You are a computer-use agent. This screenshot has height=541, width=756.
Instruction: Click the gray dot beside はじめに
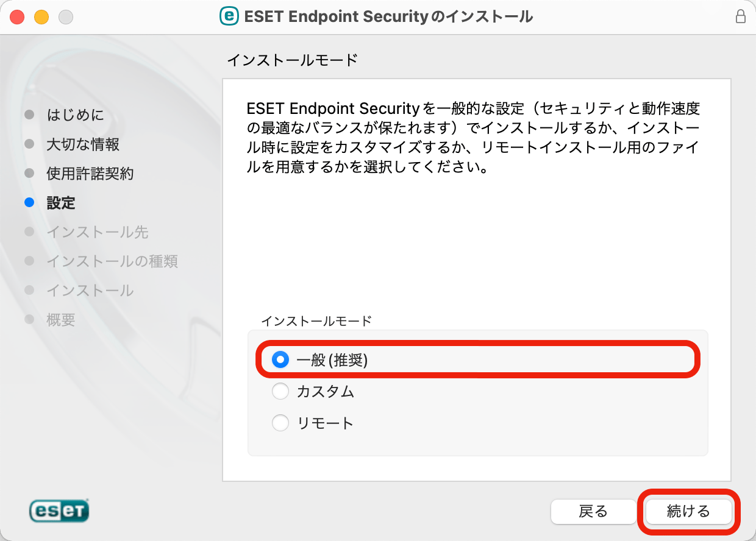[29, 115]
